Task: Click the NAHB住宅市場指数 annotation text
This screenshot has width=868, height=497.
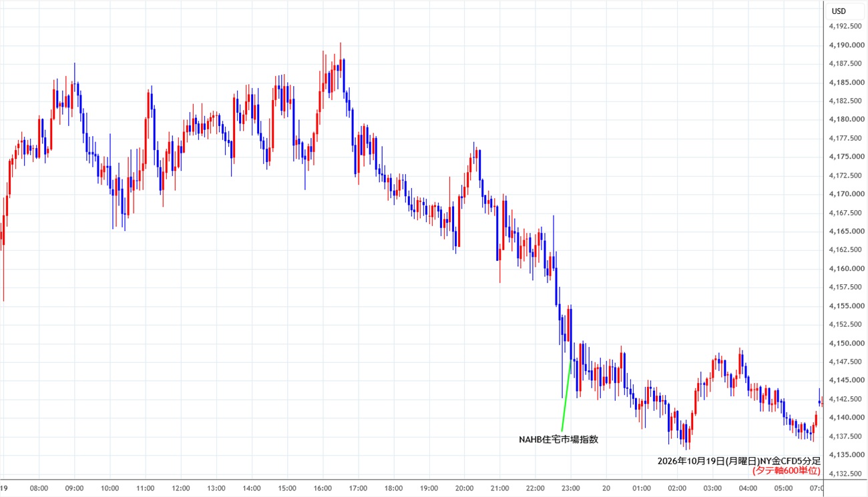Action: tap(558, 440)
